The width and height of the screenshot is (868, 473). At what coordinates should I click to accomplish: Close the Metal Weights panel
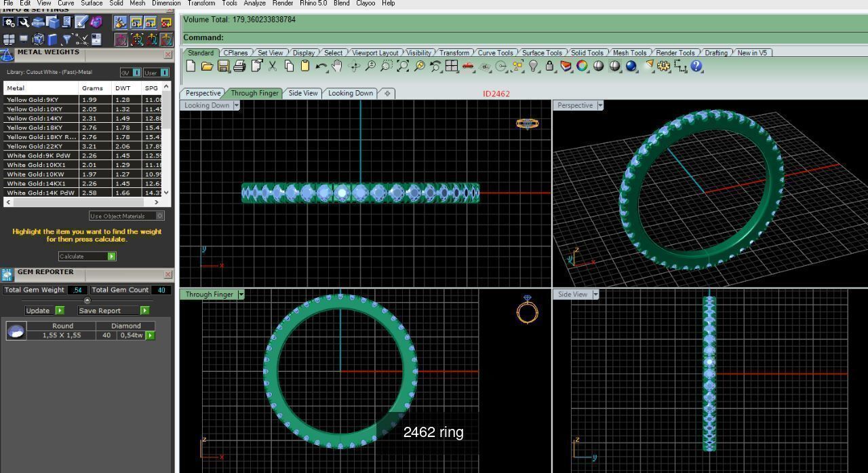click(x=168, y=54)
